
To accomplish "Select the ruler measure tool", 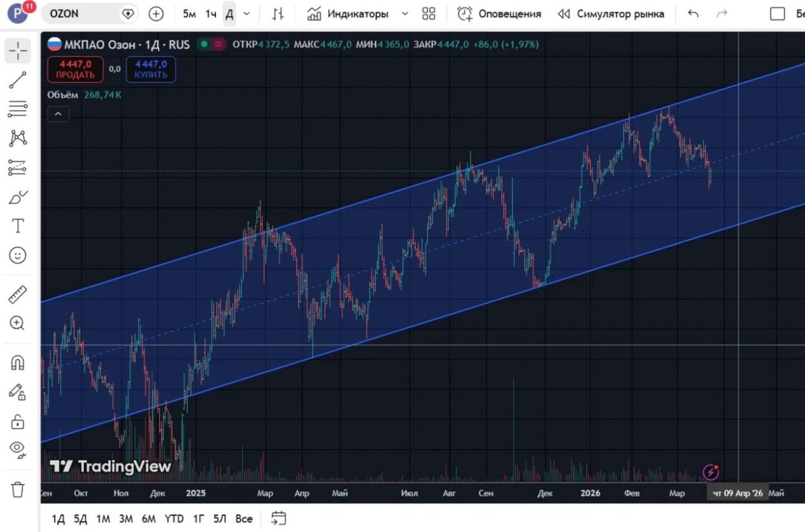I will point(17,294).
